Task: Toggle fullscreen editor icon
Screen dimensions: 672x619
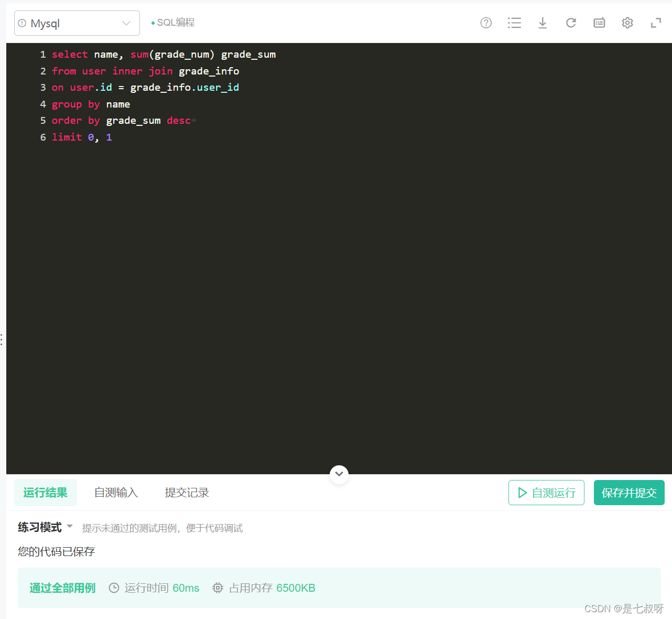Action: (656, 23)
